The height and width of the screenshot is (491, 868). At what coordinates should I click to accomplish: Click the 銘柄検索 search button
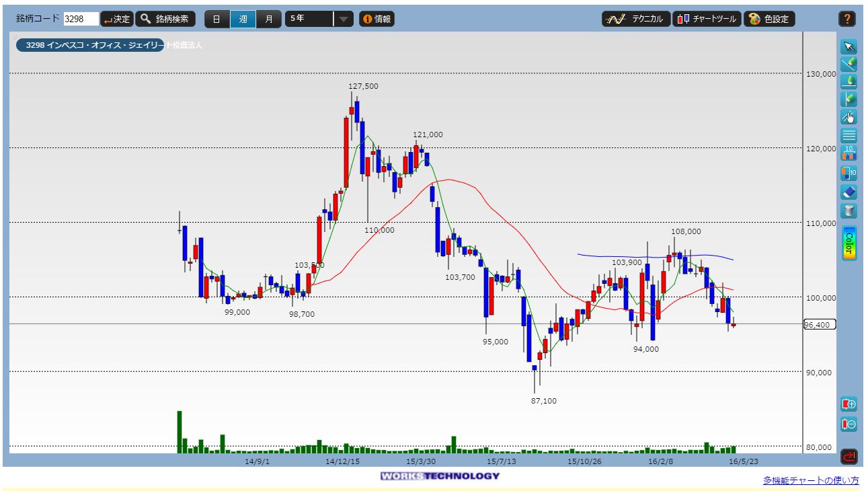pyautogui.click(x=165, y=19)
